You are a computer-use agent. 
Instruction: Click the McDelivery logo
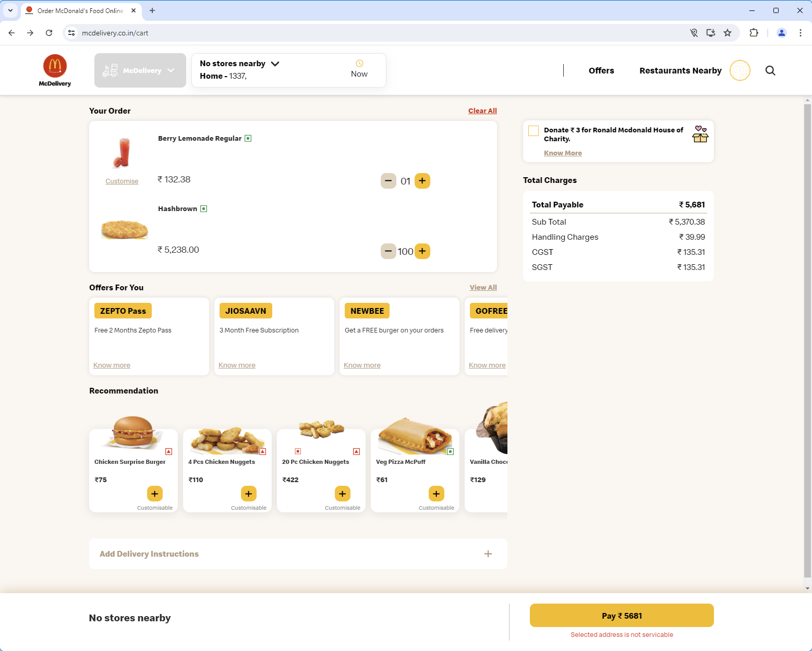point(55,70)
